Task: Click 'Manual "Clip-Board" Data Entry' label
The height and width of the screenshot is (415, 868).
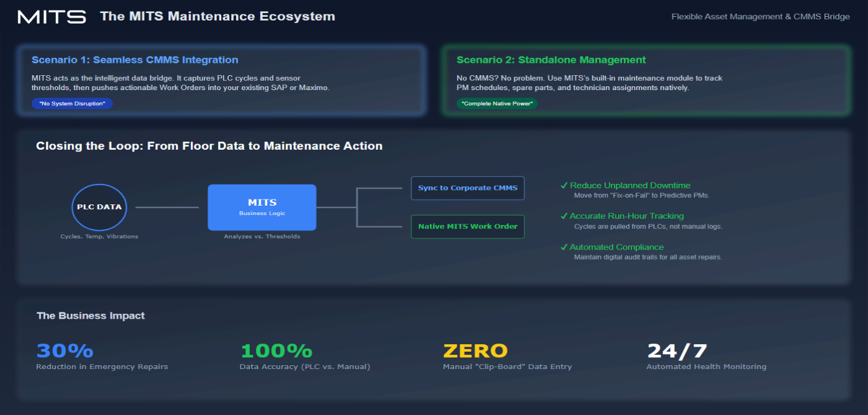Action: [508, 367]
